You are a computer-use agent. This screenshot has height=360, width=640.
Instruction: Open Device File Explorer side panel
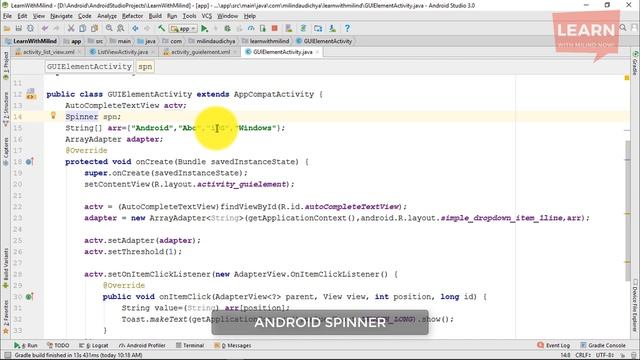(x=635, y=305)
